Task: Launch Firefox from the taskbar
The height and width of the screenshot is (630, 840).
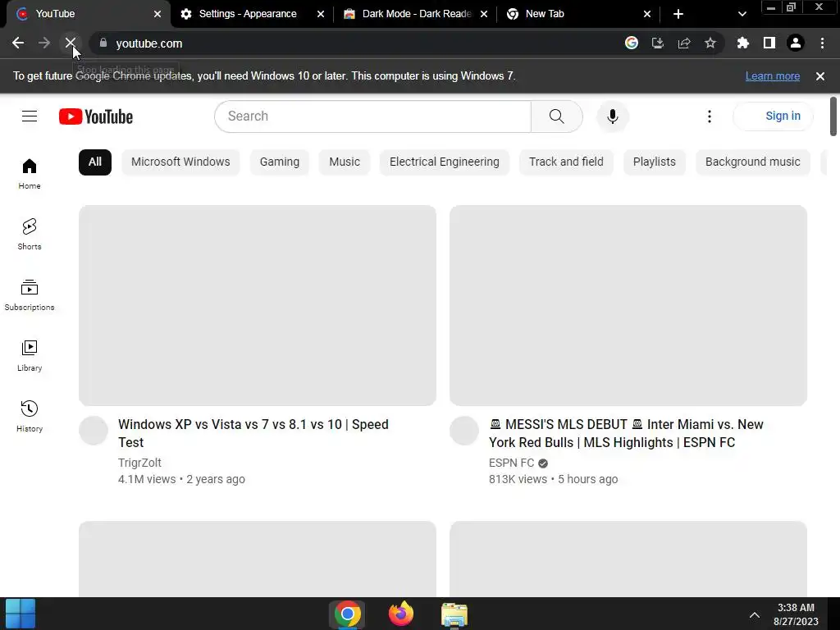Action: 400,614
